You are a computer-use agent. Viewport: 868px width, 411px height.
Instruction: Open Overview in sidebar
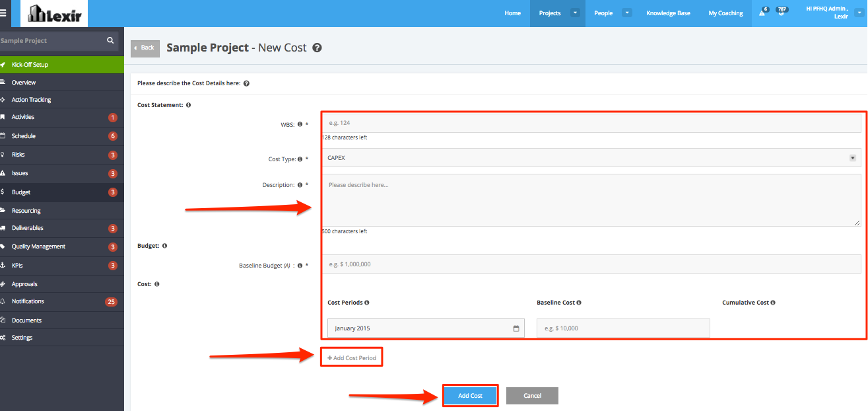coord(62,83)
